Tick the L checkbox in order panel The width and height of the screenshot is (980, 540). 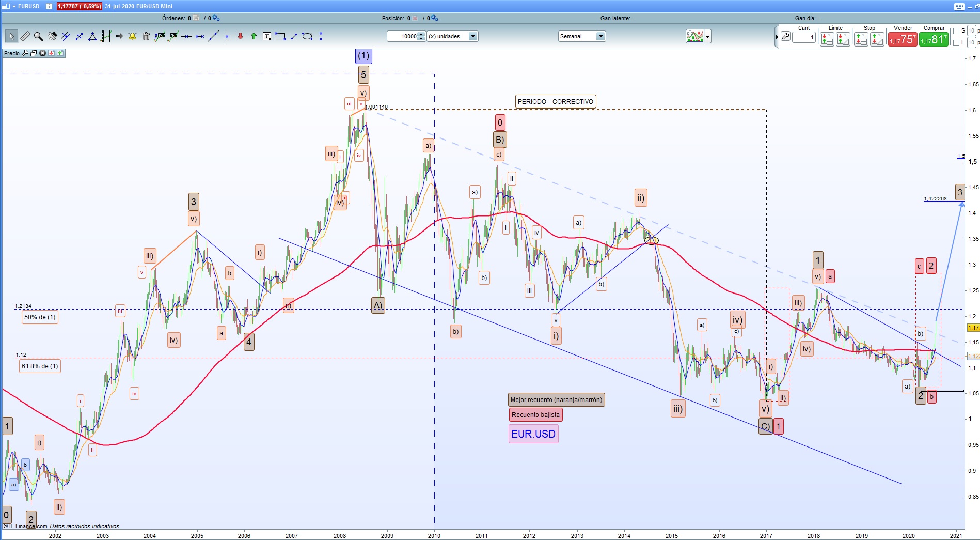click(956, 43)
